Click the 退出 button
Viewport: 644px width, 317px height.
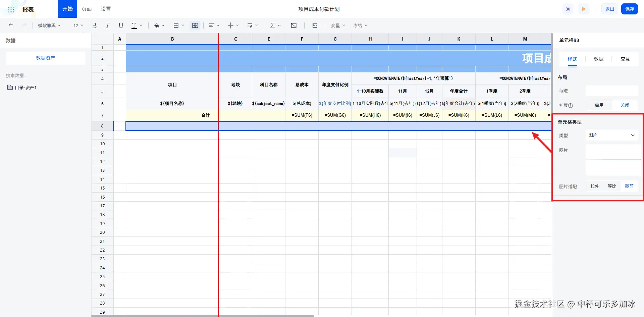pos(609,9)
